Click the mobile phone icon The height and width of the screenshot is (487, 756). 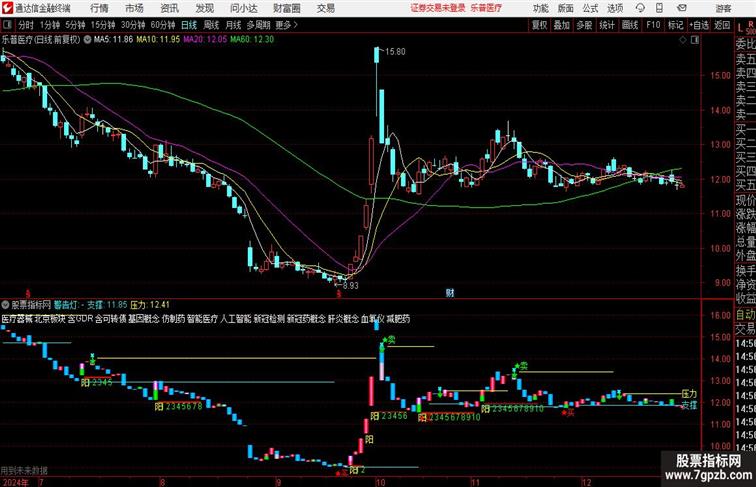point(659,8)
